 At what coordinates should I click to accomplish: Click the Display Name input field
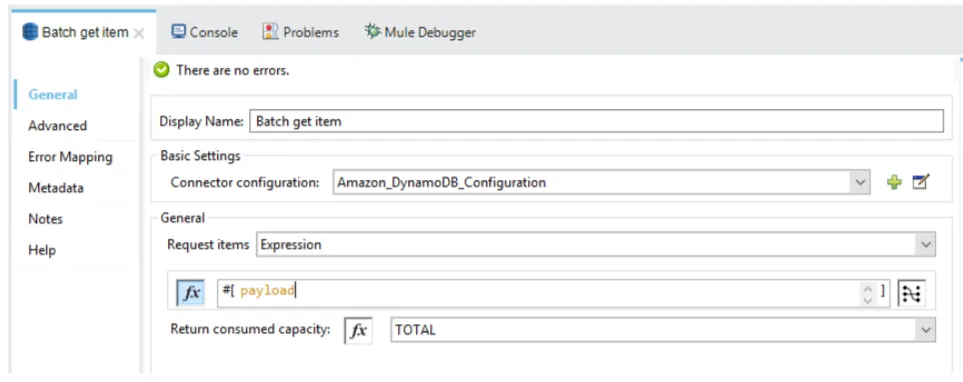(596, 121)
